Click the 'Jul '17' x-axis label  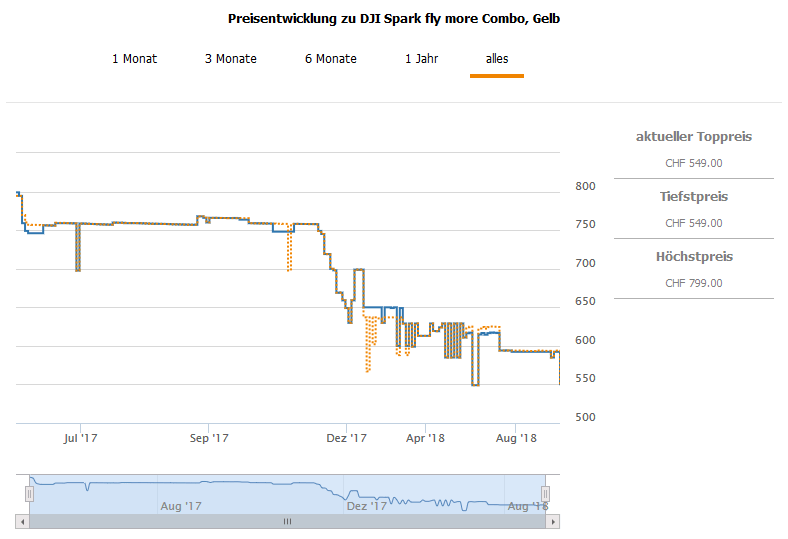[80, 438]
